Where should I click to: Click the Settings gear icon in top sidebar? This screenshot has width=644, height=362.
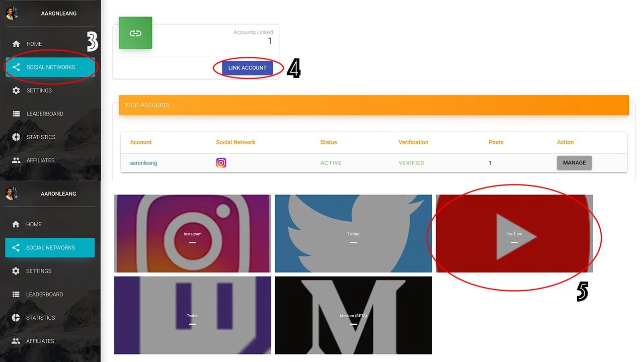[x=16, y=90]
